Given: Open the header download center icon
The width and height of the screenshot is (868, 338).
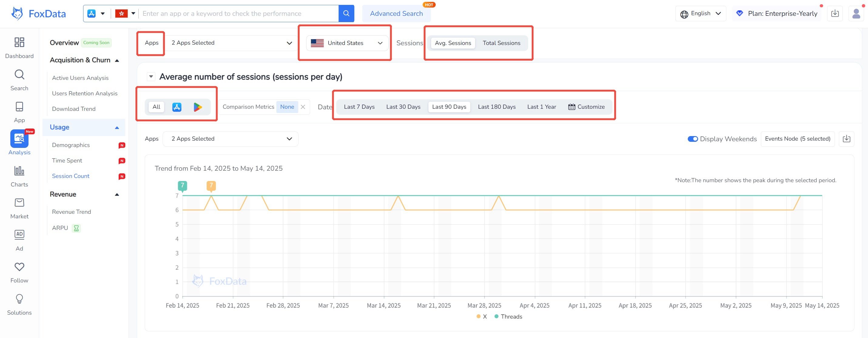Looking at the screenshot, I should coord(835,13).
